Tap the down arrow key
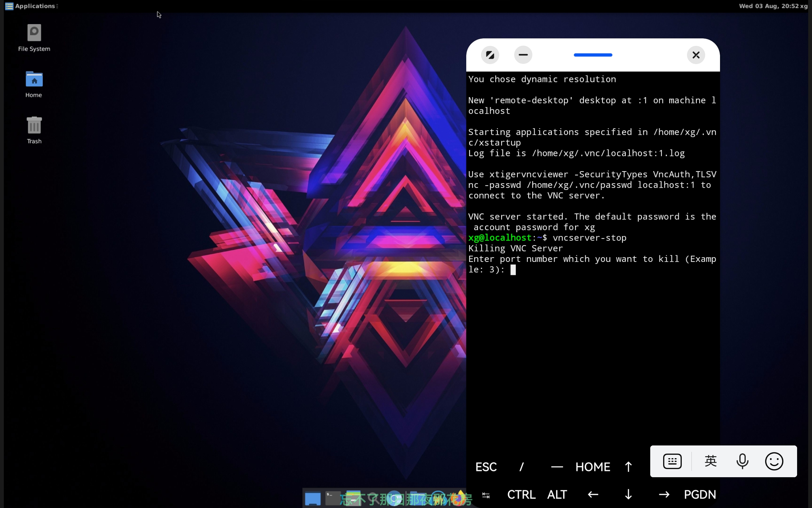Screen dimensions: 812x508 tap(628, 495)
